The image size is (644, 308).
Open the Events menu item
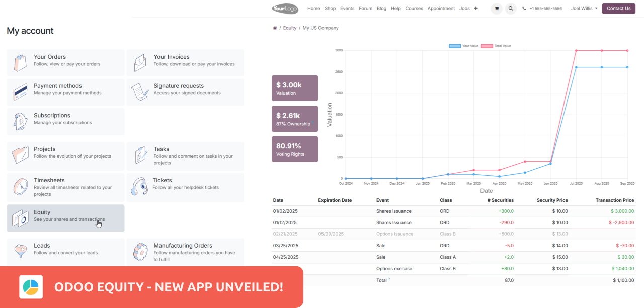click(x=347, y=9)
